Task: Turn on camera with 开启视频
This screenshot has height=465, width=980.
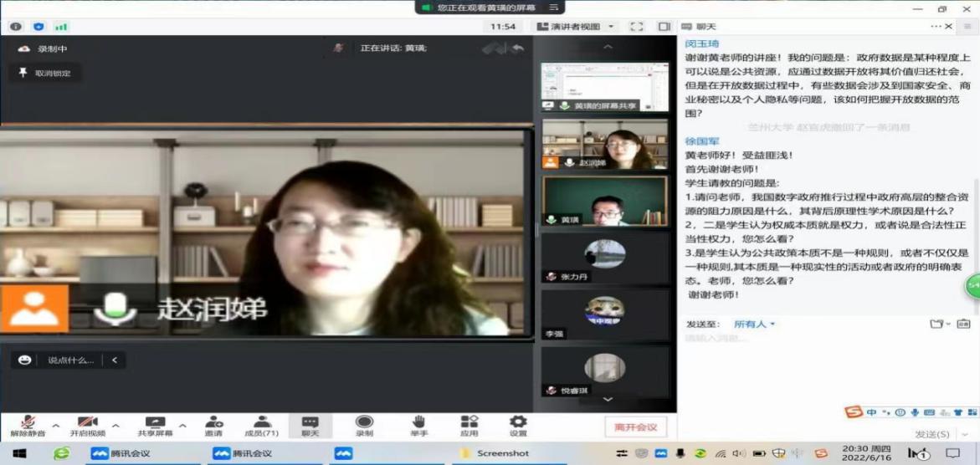Action: point(88,422)
